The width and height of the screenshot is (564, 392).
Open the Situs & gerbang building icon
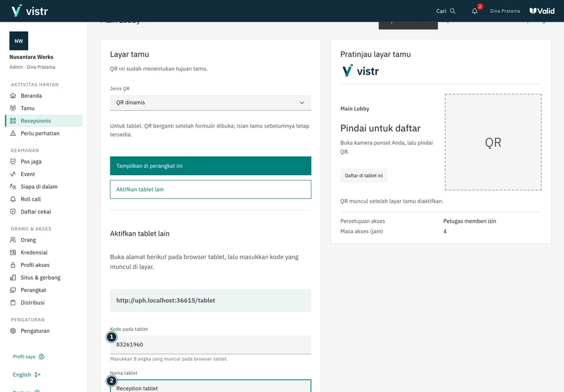click(x=13, y=277)
